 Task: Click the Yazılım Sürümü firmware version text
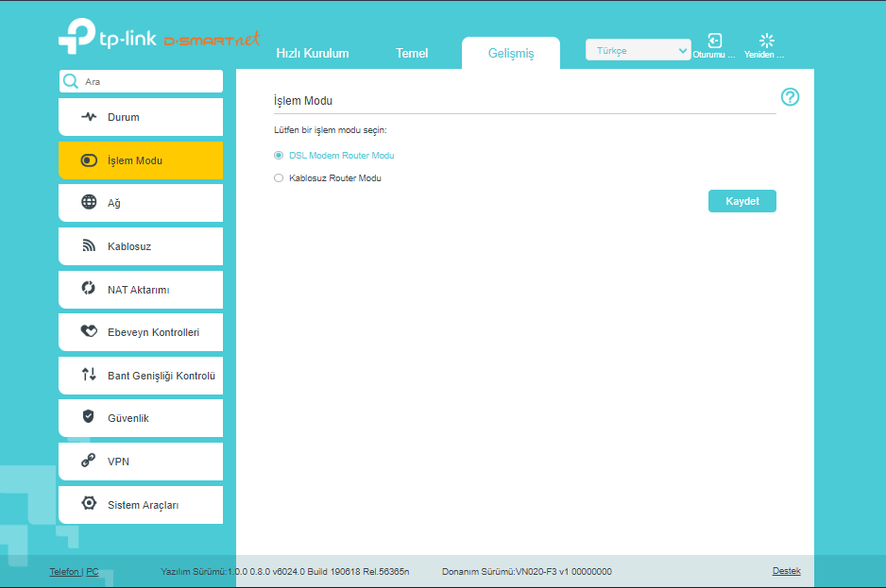[x=285, y=572]
